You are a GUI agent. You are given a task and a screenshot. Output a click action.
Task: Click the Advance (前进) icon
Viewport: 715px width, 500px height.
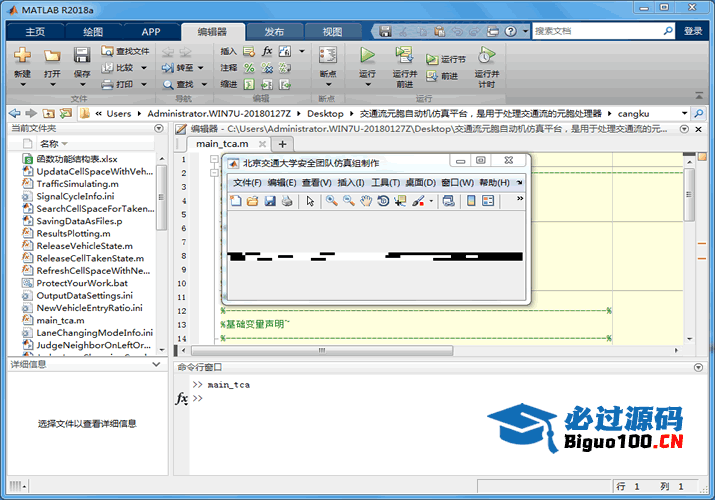pos(431,76)
